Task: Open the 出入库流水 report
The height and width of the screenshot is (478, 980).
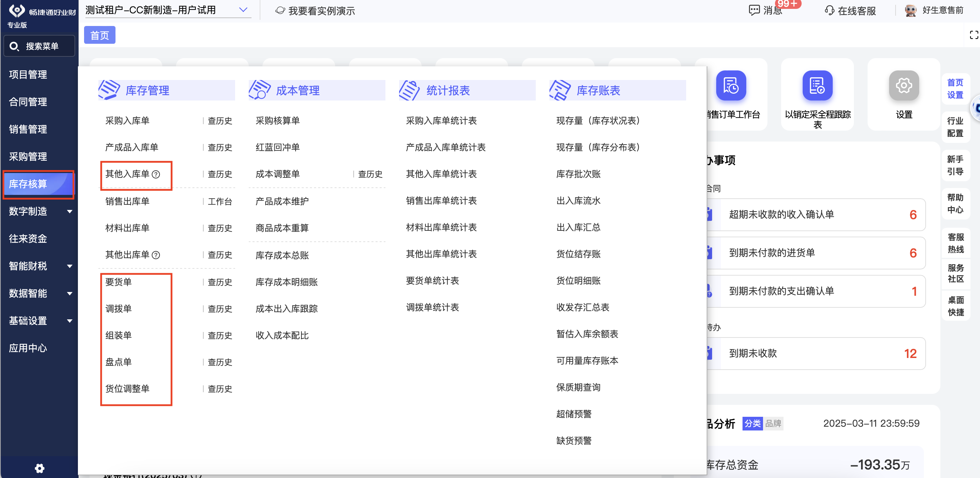Action: (x=578, y=201)
